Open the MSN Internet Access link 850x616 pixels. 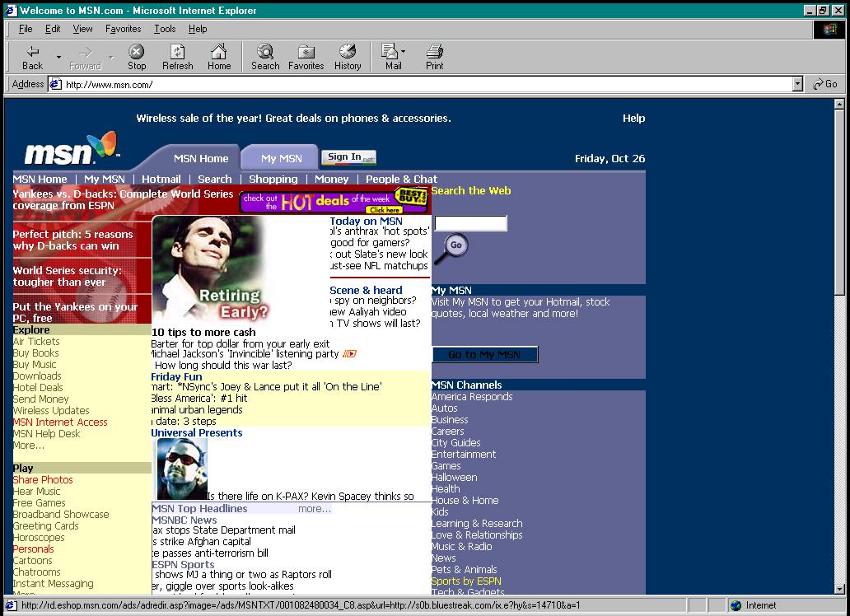(x=60, y=422)
